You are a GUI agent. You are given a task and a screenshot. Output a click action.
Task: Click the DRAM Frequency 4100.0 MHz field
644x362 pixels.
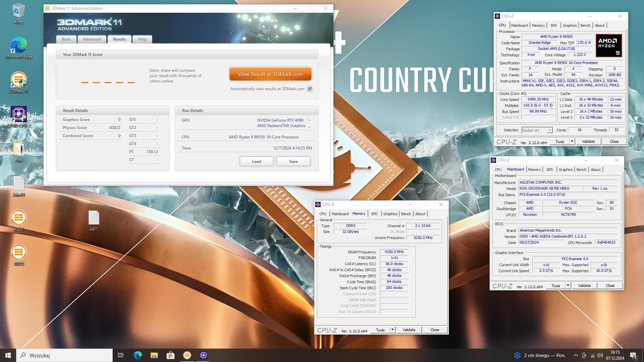(x=394, y=252)
